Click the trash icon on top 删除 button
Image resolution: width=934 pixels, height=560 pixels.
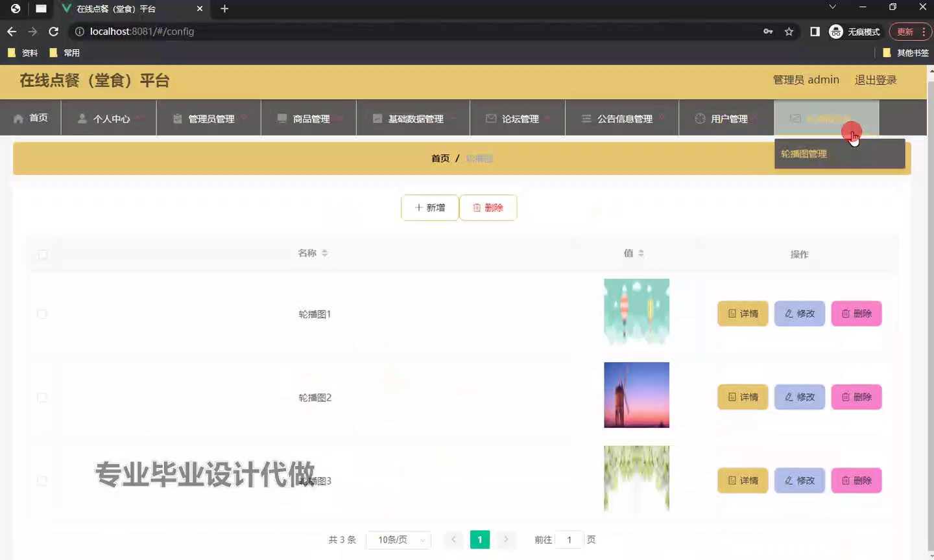coord(477,207)
